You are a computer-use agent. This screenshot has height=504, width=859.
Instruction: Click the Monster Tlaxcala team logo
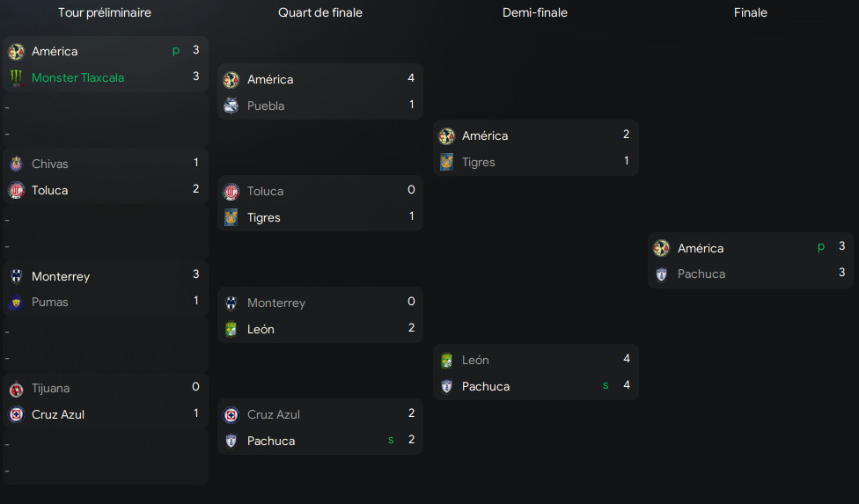[x=16, y=77]
